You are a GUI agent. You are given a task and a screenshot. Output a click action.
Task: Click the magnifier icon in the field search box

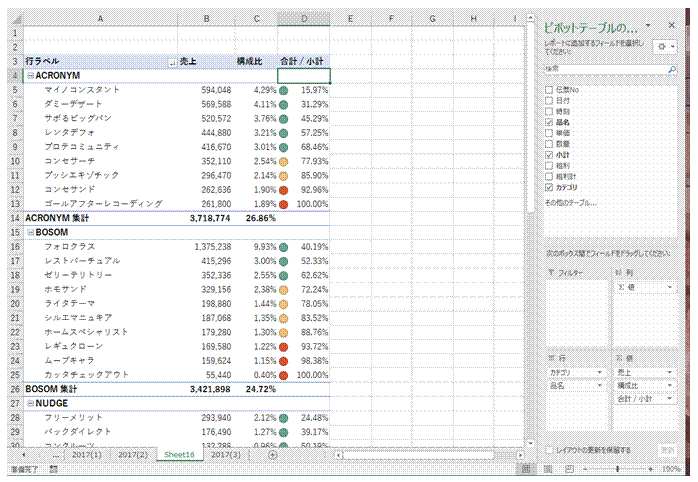pyautogui.click(x=672, y=69)
